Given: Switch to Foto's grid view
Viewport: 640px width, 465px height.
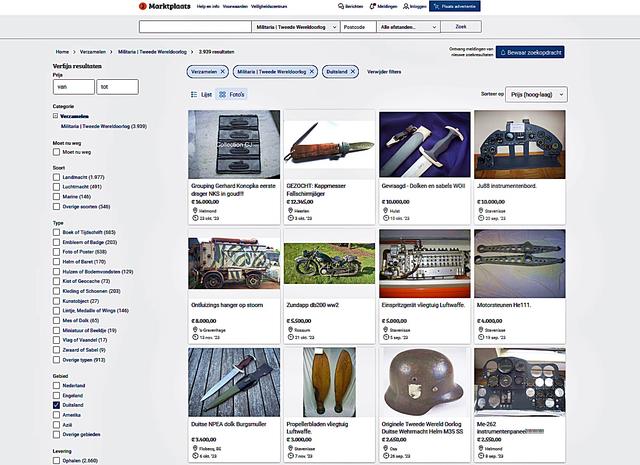Looking at the screenshot, I should click(231, 94).
